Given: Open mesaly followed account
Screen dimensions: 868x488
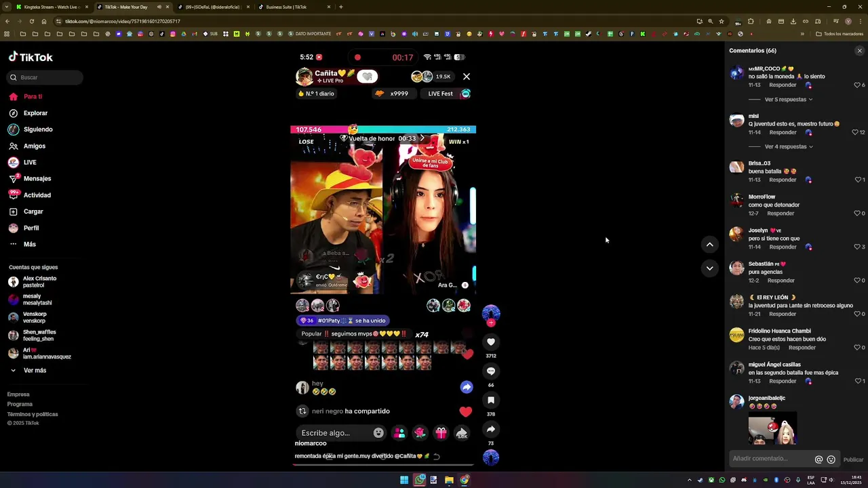Looking at the screenshot, I should click(x=30, y=300).
